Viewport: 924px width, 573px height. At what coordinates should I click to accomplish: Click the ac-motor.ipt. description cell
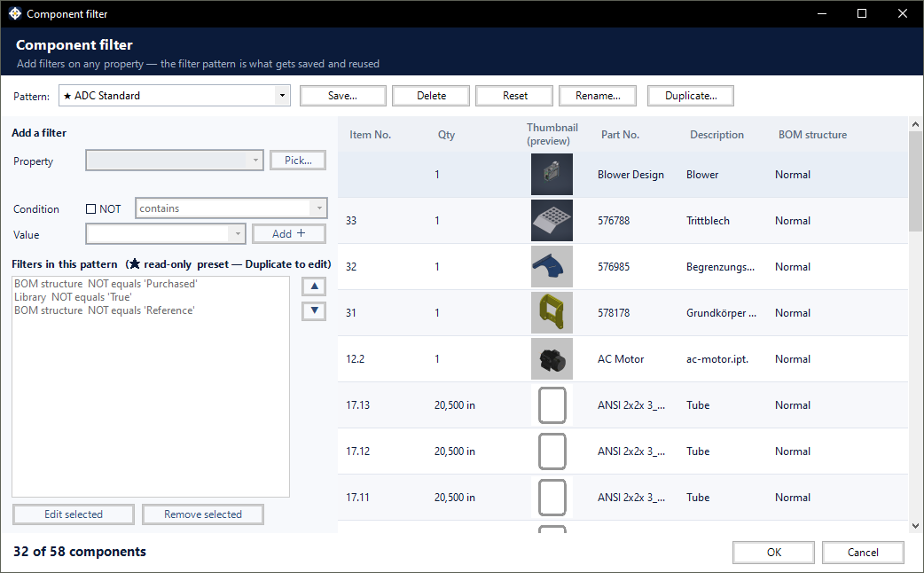click(x=717, y=358)
